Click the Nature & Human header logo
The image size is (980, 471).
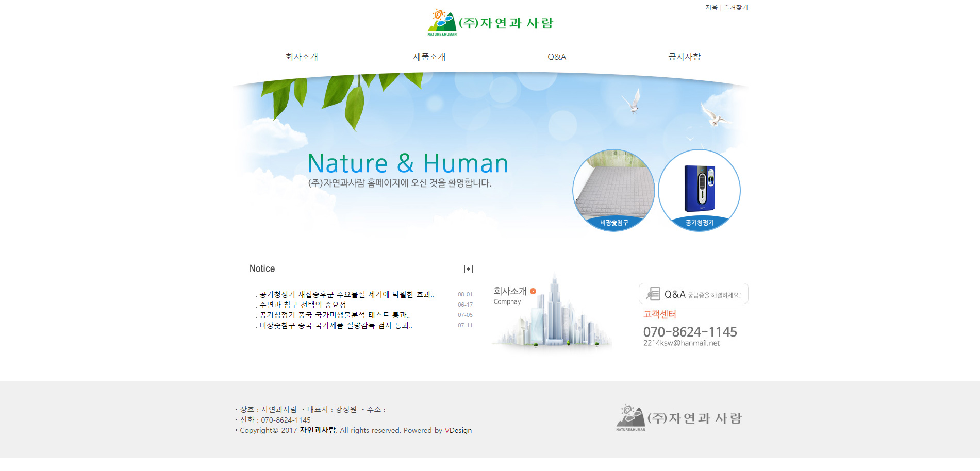(490, 23)
